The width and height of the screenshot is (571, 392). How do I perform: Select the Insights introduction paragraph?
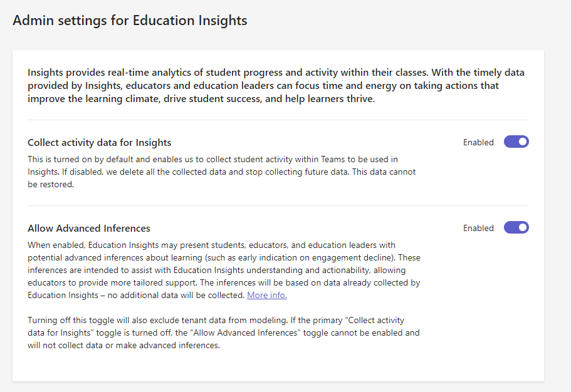pyautogui.click(x=276, y=85)
